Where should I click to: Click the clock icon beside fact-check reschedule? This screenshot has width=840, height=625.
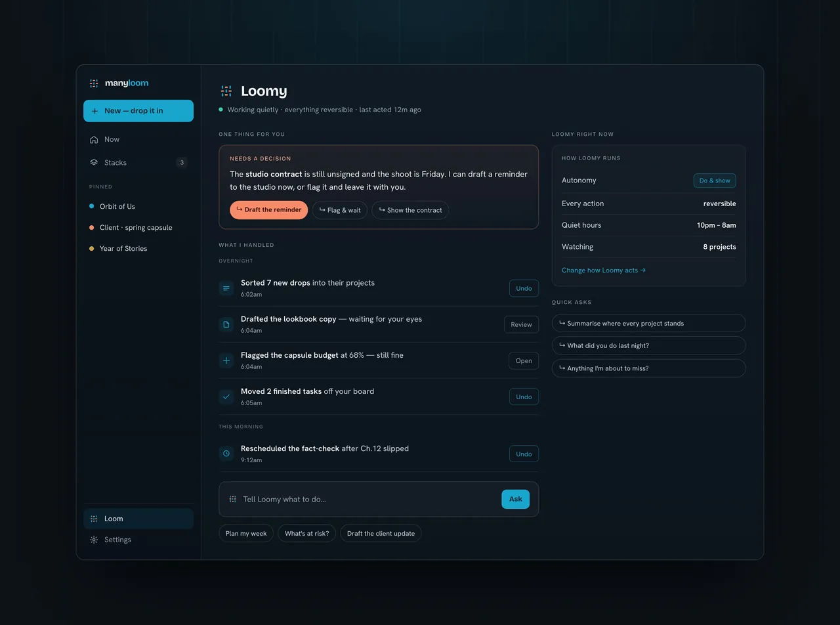click(226, 454)
